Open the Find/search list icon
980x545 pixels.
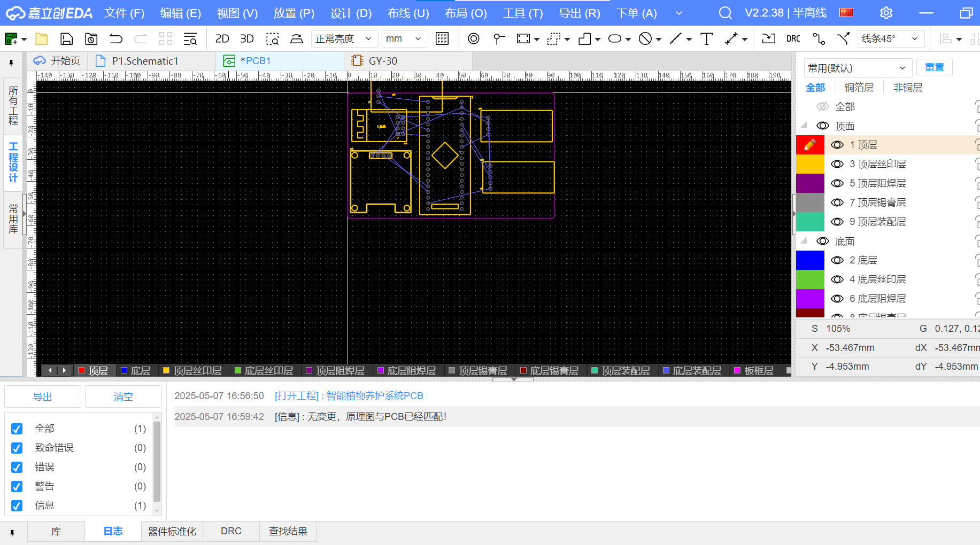click(190, 38)
